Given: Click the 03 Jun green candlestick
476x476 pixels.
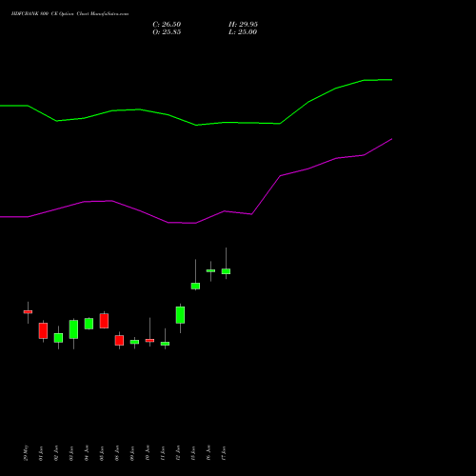Looking at the screenshot, I should [73, 329].
